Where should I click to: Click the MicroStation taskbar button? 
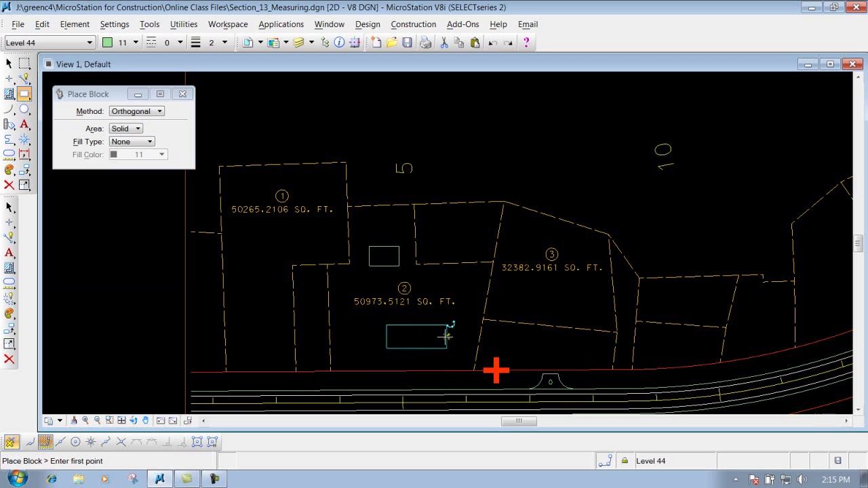(x=160, y=479)
